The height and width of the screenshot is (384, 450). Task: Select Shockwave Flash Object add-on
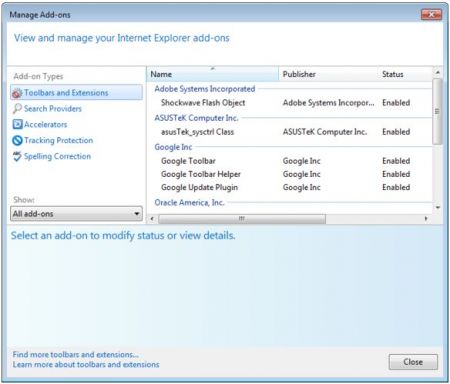point(203,103)
